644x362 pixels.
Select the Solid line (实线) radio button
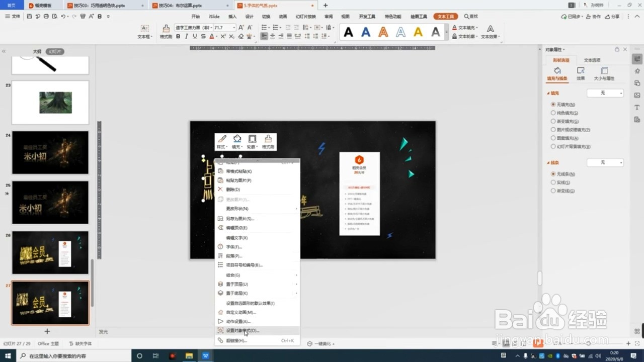(553, 183)
